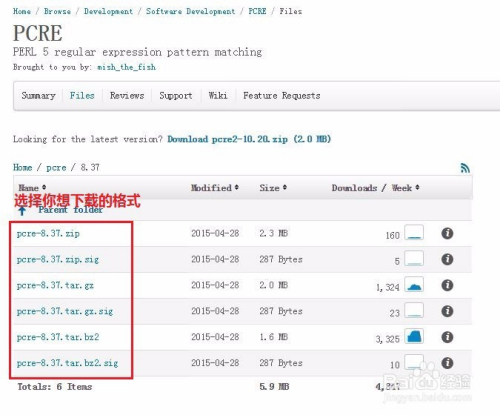Viewport: 500px width, 415px height.
Task: Sort files by Name column
Action: point(32,188)
